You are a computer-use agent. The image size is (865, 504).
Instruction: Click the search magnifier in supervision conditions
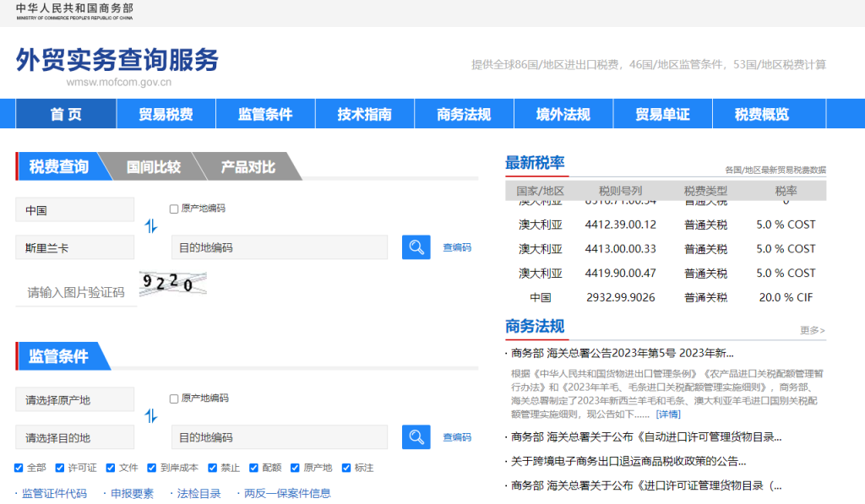click(x=416, y=436)
